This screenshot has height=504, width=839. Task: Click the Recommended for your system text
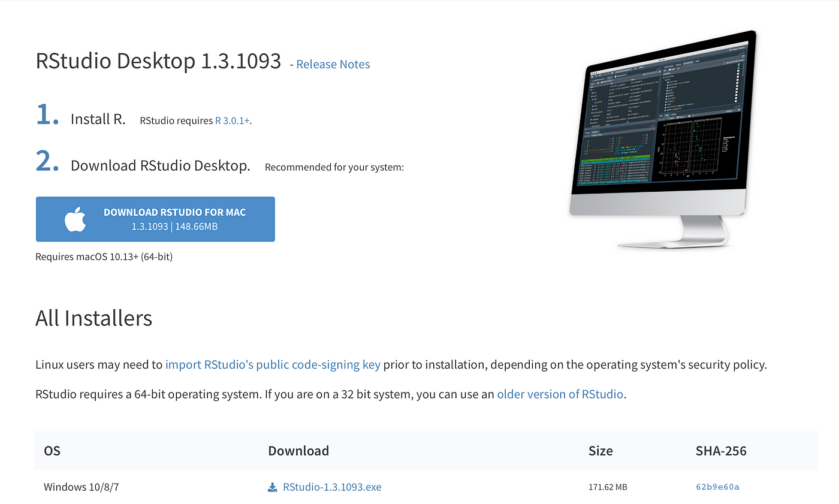(x=334, y=167)
